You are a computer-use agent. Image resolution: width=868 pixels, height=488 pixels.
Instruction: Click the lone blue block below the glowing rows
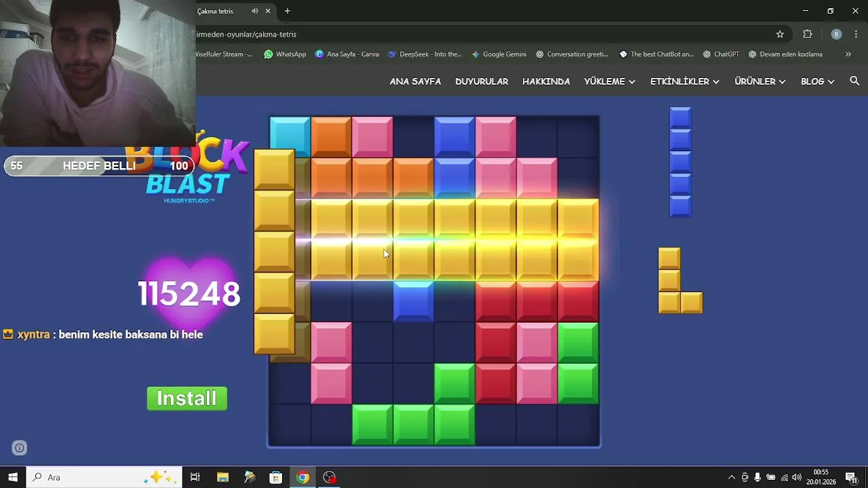point(414,301)
